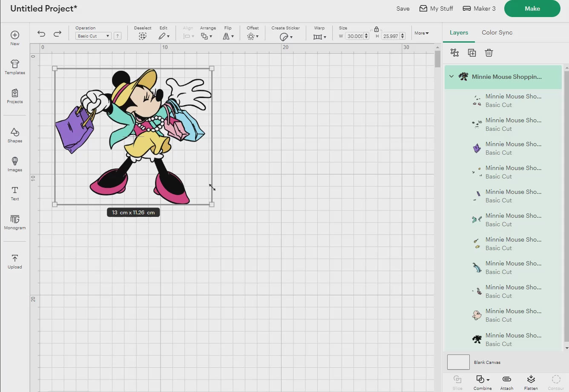
Task: Click the green Make button
Action: tap(532, 9)
